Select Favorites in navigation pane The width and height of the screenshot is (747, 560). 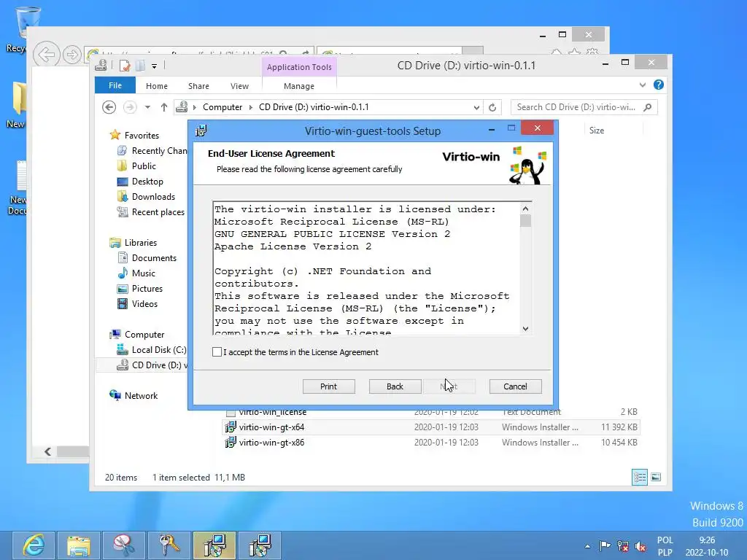tap(142, 135)
